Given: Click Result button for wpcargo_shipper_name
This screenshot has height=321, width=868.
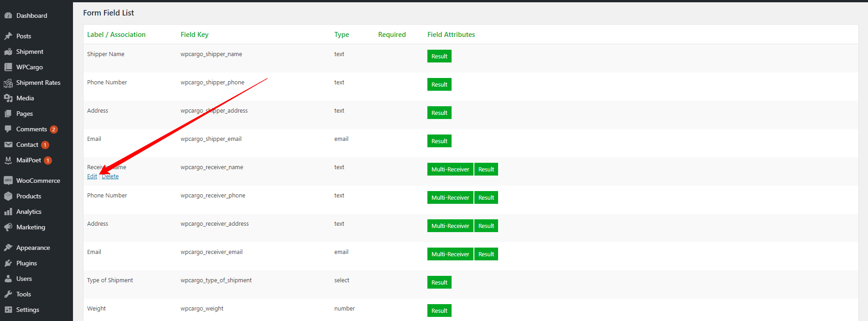Looking at the screenshot, I should (439, 56).
